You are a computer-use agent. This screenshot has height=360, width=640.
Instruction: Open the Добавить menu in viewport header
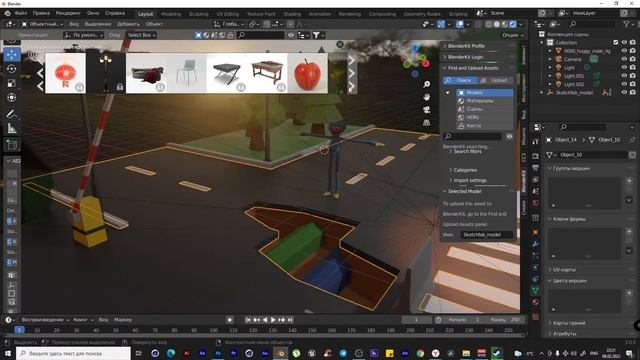128,24
